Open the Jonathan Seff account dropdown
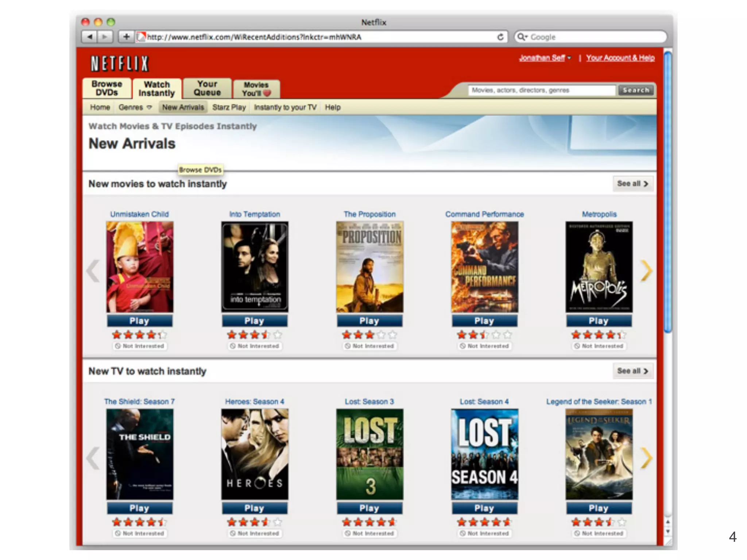The height and width of the screenshot is (560, 747). 545,58
